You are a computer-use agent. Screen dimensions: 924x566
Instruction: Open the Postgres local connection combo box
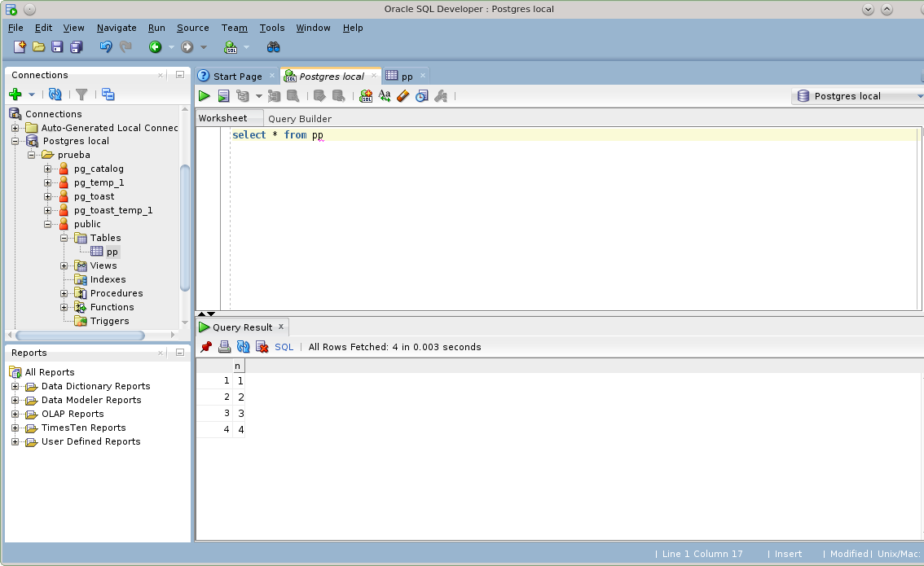pos(857,96)
